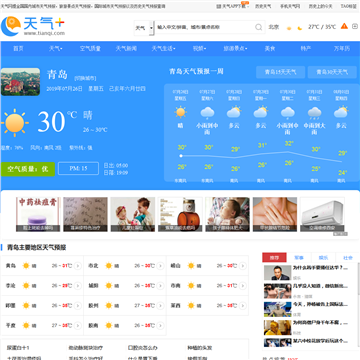Select the 娱乐 news tab

[x=323, y=257]
